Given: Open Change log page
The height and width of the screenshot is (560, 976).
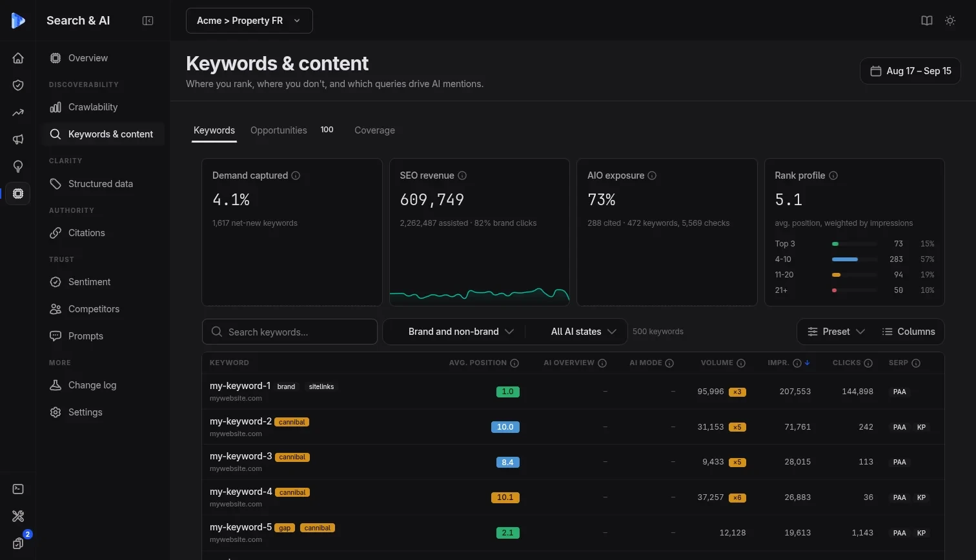Looking at the screenshot, I should (x=103, y=385).
